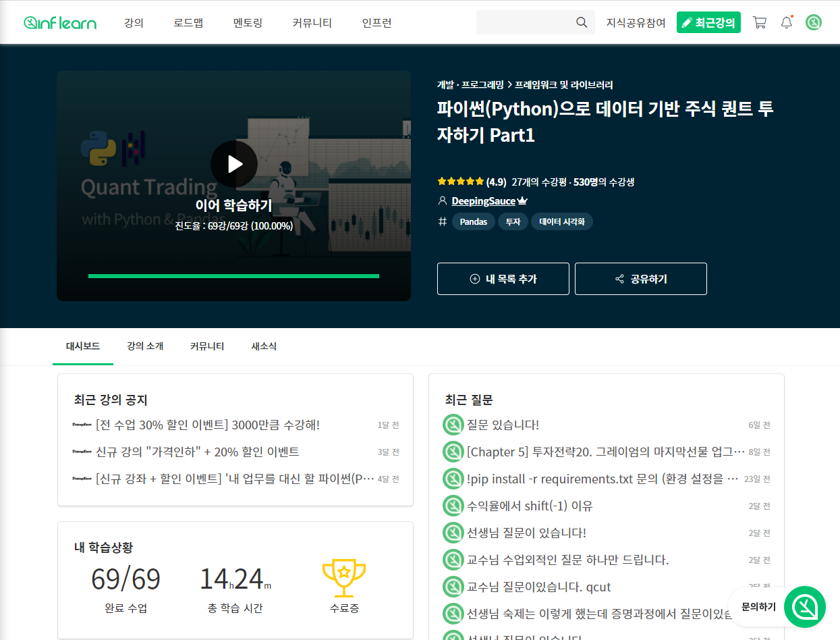The height and width of the screenshot is (640, 840).
Task: Click avatar beside '교수님 수업외적인 질문' row
Action: pos(453,560)
